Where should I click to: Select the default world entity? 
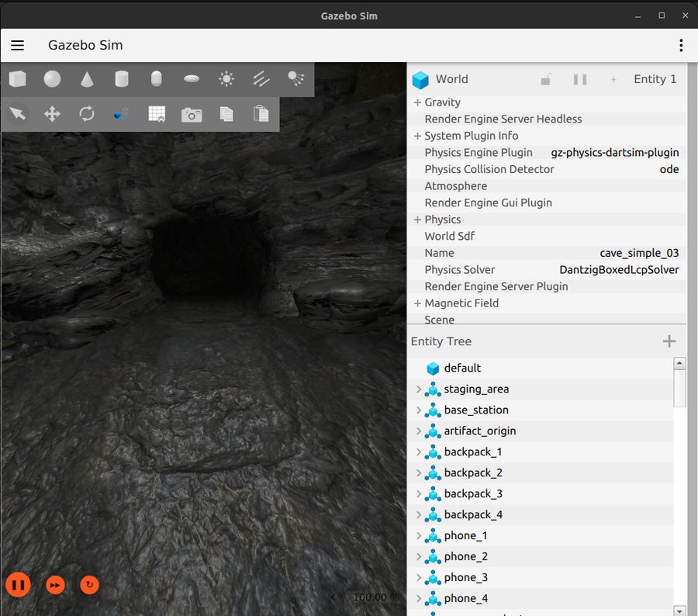pyautogui.click(x=541, y=368)
